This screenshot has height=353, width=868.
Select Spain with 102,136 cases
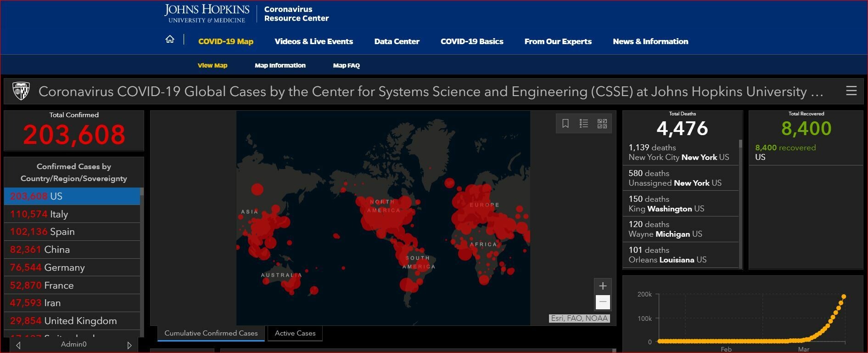pos(72,232)
